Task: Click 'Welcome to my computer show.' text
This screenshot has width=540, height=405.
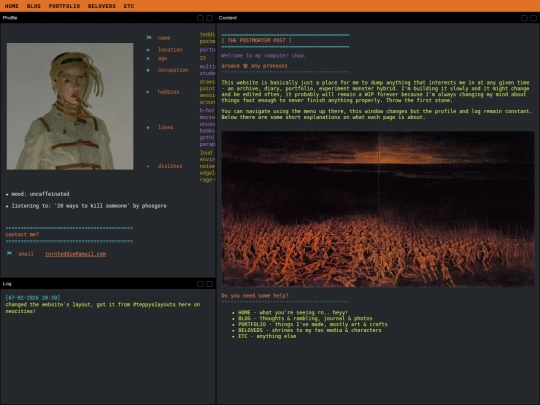Action: [263, 55]
